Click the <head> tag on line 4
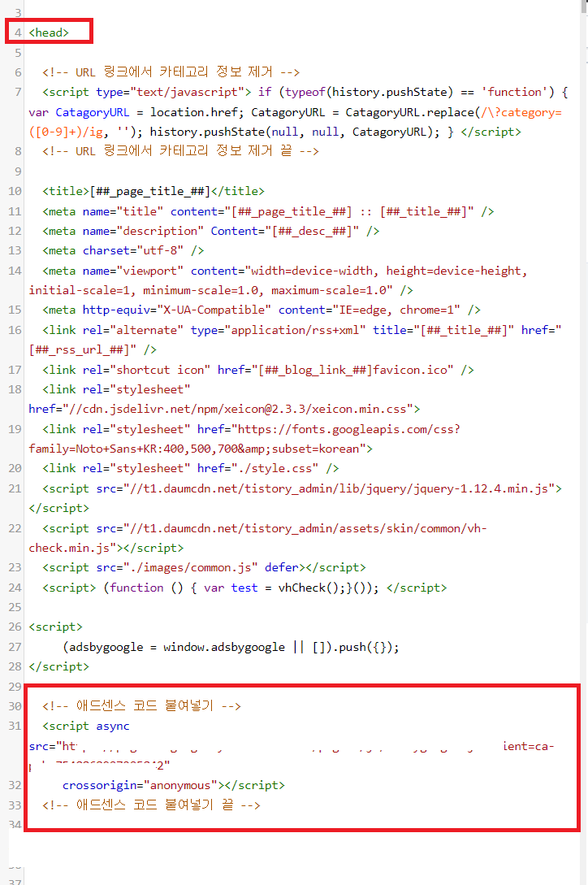Viewport: 588px width, 885px height. [x=49, y=33]
